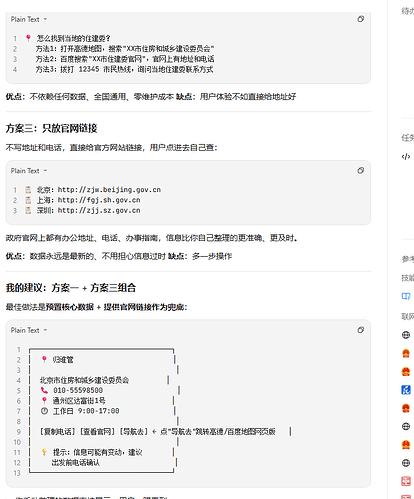Open Plain Text language dropdown above 方法1 block
Image resolution: width=414 pixels, height=499 pixels.
(x=29, y=19)
